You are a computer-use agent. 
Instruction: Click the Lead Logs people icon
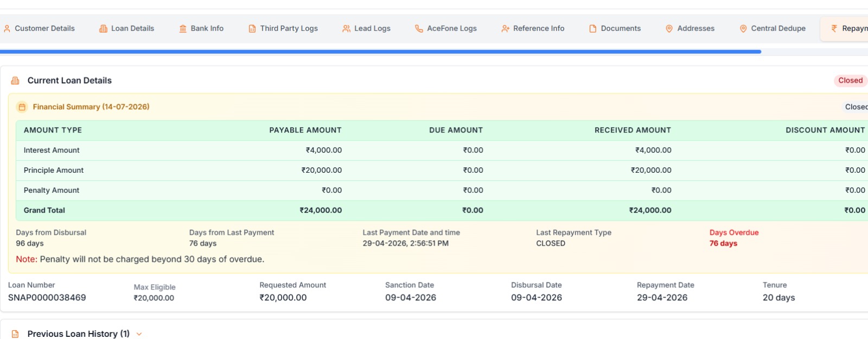(x=346, y=29)
